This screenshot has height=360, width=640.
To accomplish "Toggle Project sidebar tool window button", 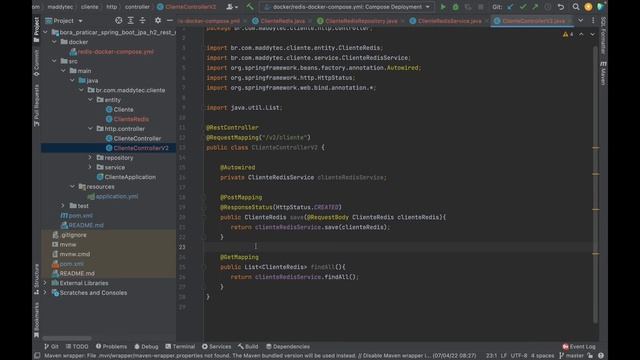I will 36,29.
